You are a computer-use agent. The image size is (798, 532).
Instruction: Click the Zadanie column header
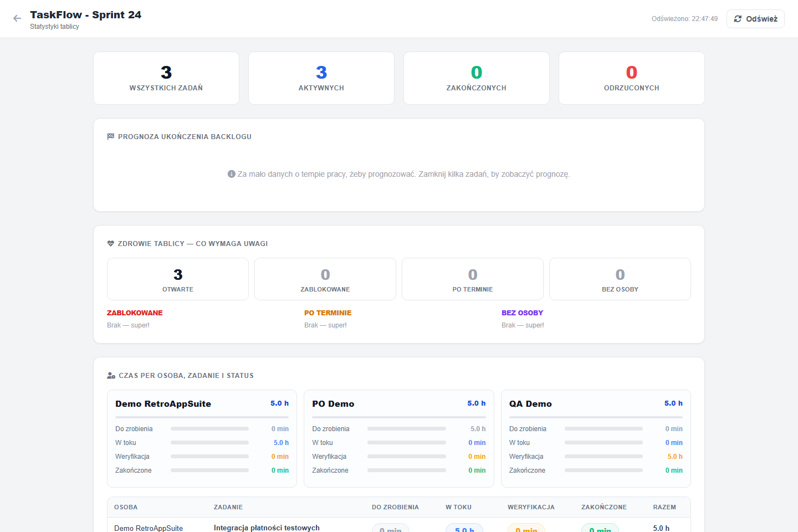228,507
